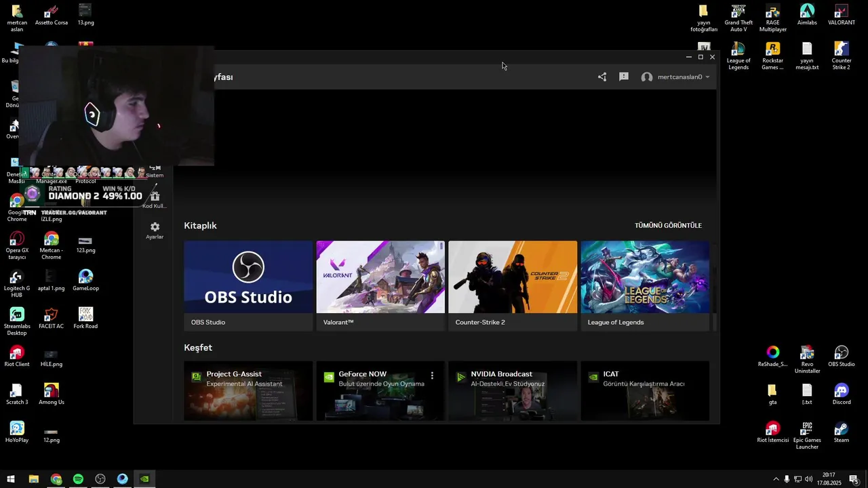This screenshot has width=868, height=488.
Task: Select Steam desktop icon
Action: click(842, 432)
